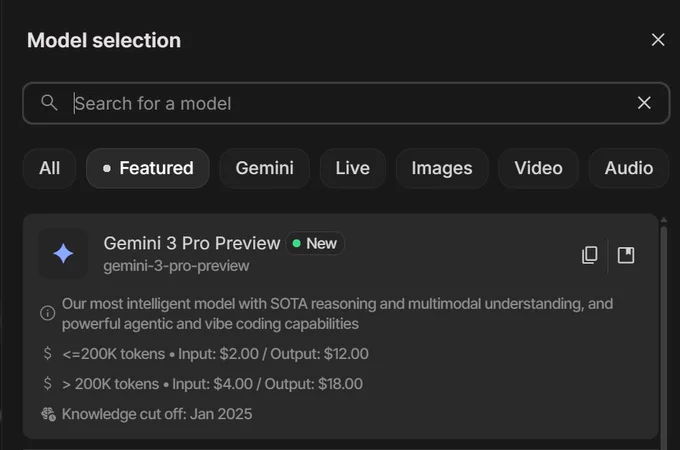Clear the model search field

coord(644,103)
